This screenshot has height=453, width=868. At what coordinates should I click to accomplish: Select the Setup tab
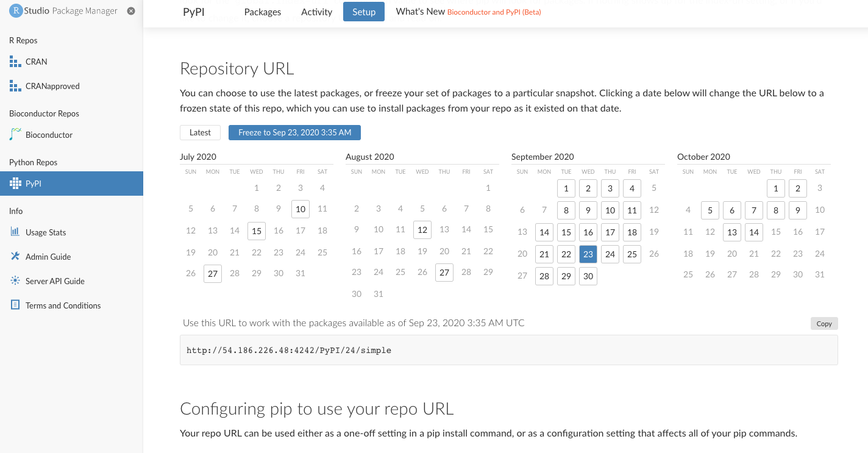pos(364,12)
